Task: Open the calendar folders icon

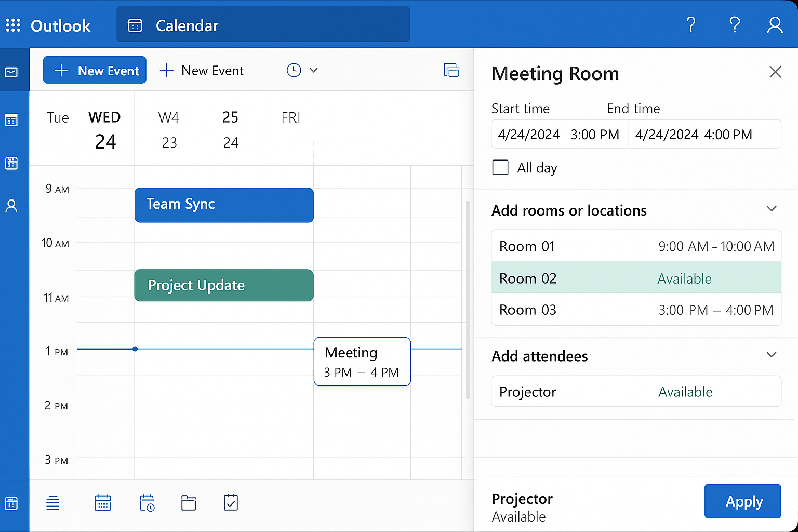Action: pos(188,502)
